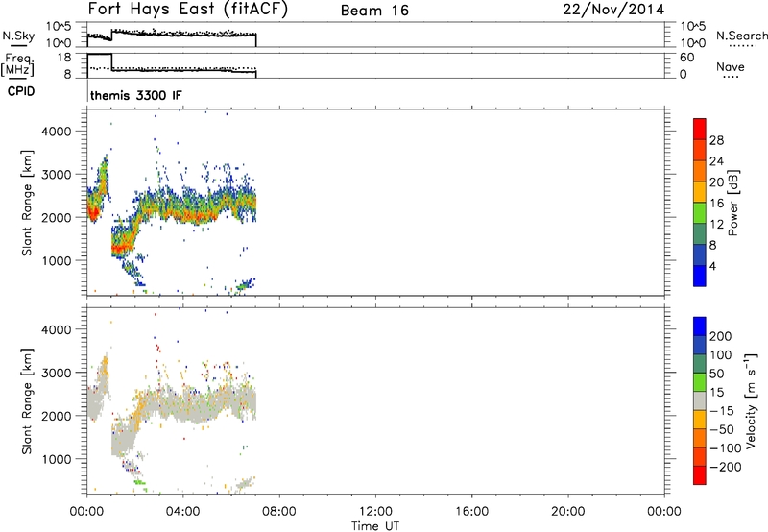768x532 pixels.
Task: Click the 4 value on the power colorbar
Action: (712, 266)
